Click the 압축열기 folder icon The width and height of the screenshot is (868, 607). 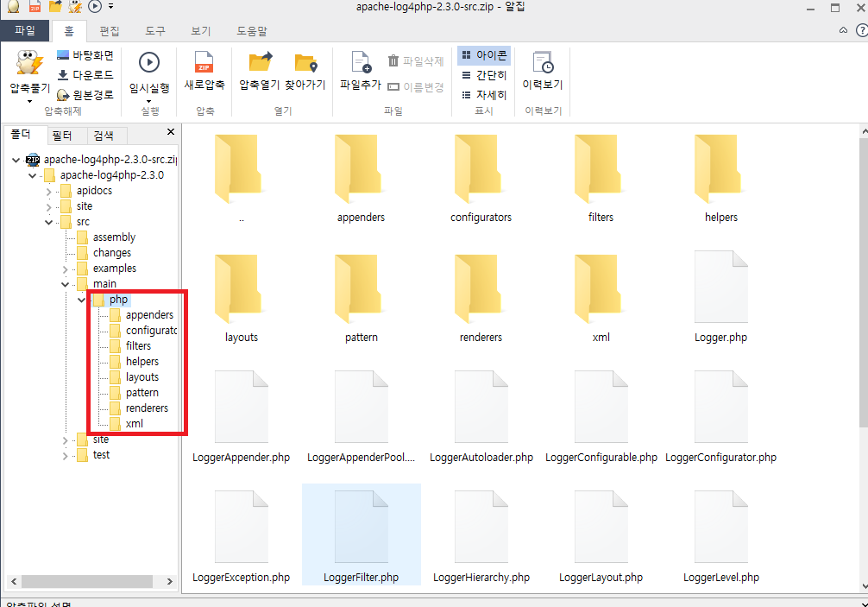261,62
